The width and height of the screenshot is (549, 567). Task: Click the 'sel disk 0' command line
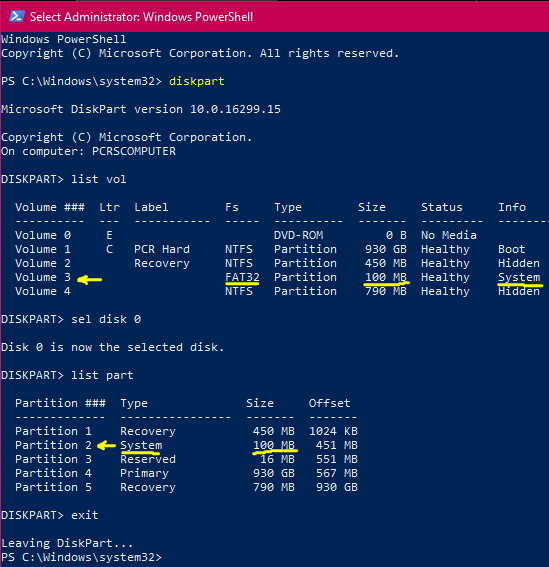point(71,319)
